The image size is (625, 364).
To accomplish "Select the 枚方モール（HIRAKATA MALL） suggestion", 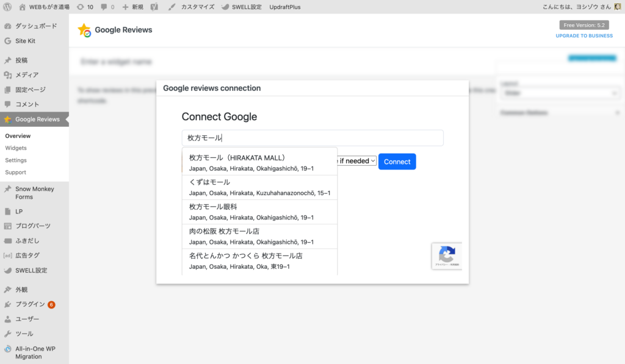I will tap(259, 162).
